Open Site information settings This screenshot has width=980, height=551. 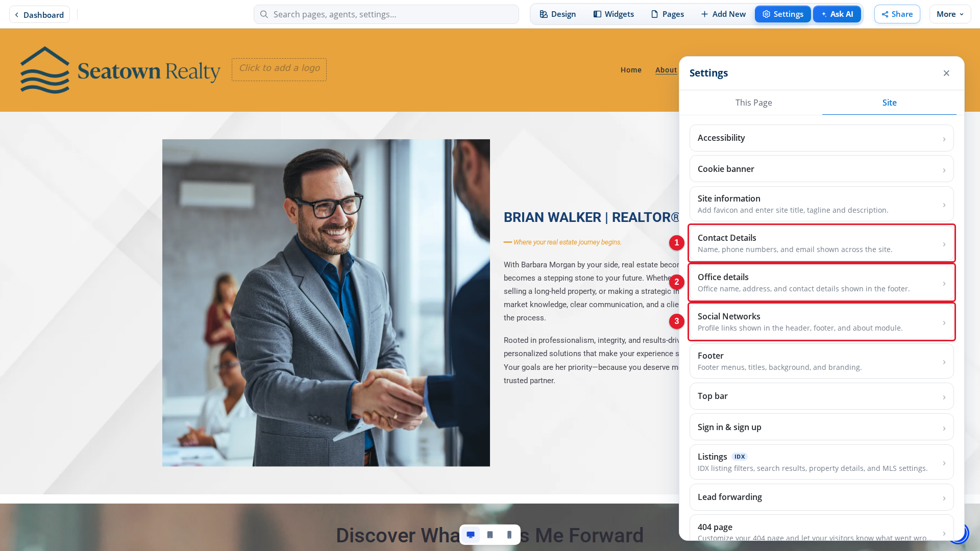point(821,204)
